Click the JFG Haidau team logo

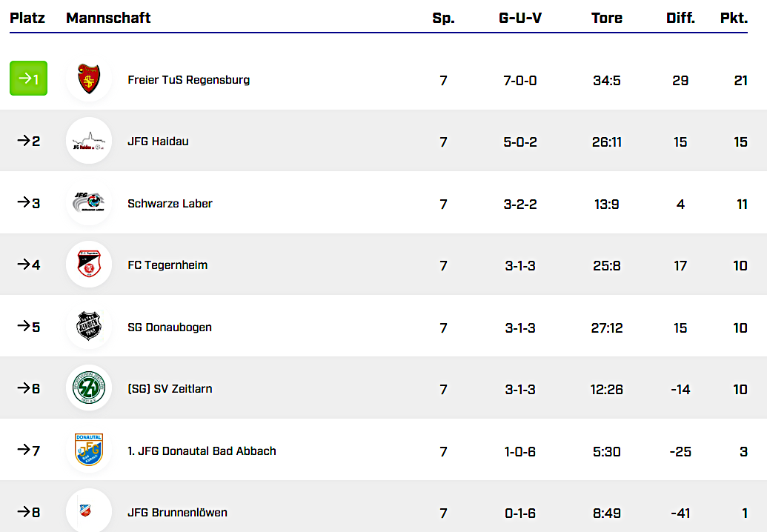(x=89, y=141)
